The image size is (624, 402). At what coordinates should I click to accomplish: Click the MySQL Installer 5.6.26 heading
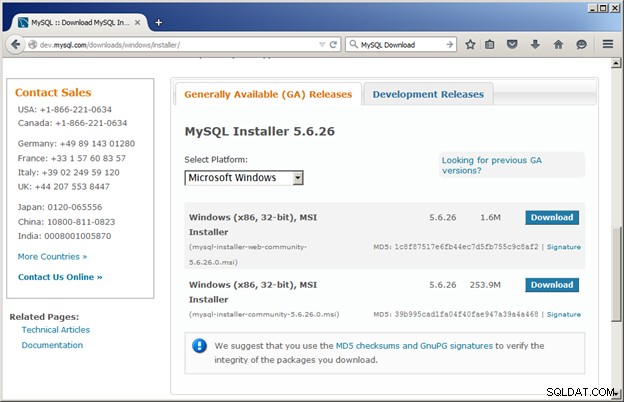(x=259, y=131)
